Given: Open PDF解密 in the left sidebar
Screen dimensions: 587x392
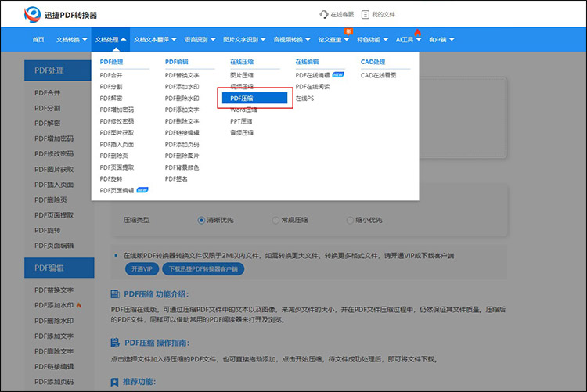Looking at the screenshot, I should (47, 123).
